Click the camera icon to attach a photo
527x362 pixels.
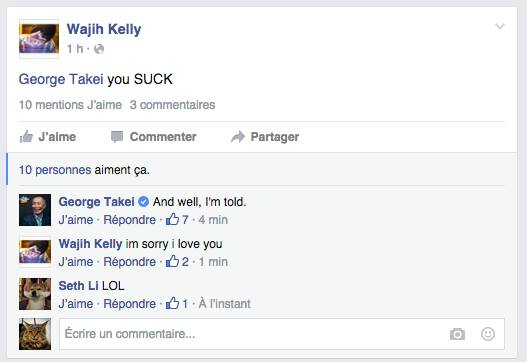tap(457, 334)
